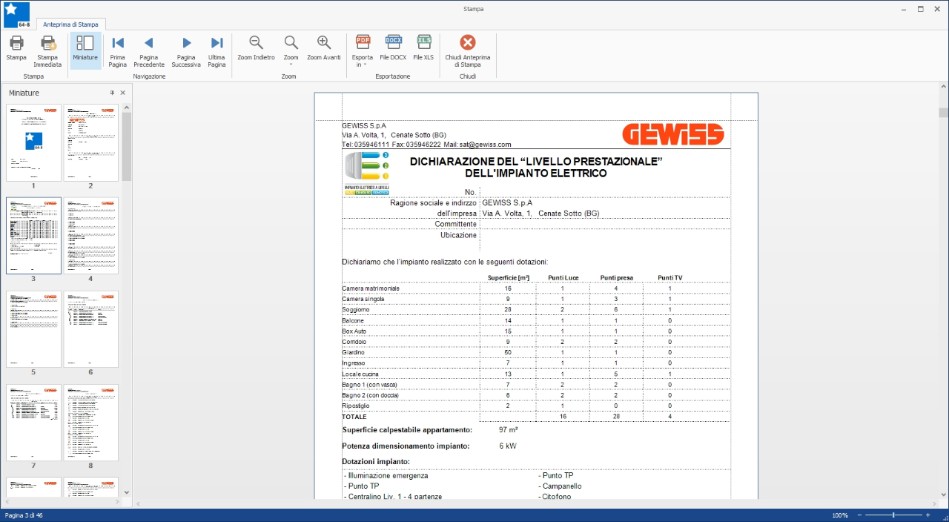Click the 'Committente' field label
This screenshot has width=949, height=522.
click(456, 224)
